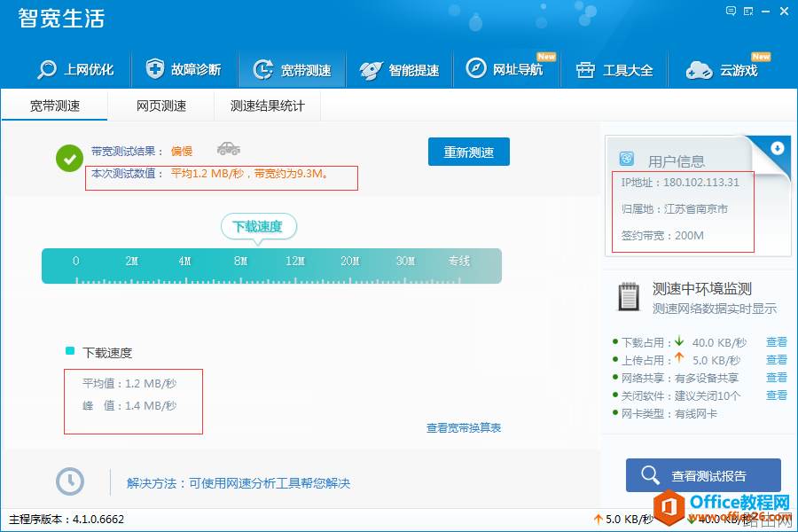The width and height of the screenshot is (798, 532).
Task: Open the title bar menu icon
Action: pyautogui.click(x=748, y=12)
